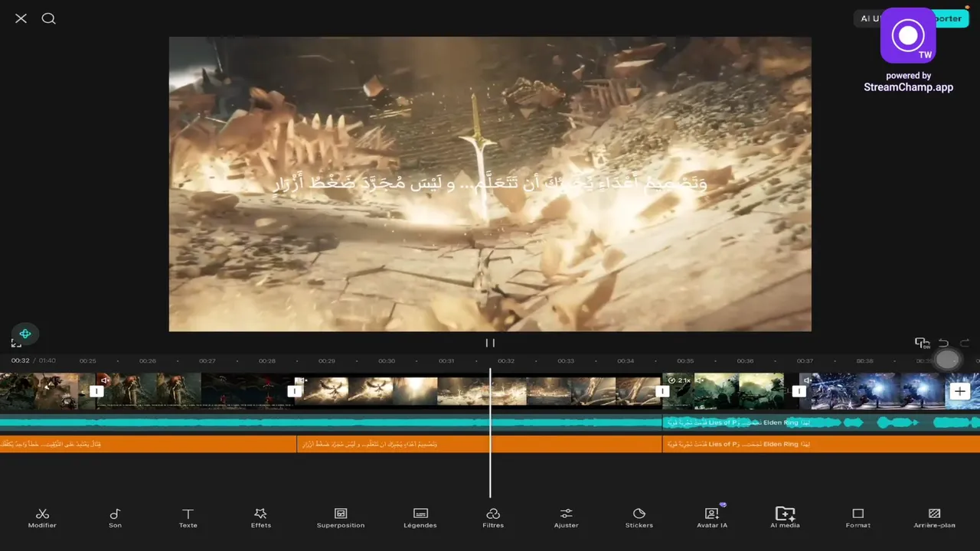This screenshot has width=980, height=551.
Task: Select the first orange caption segment on the left
Action: (x=148, y=444)
